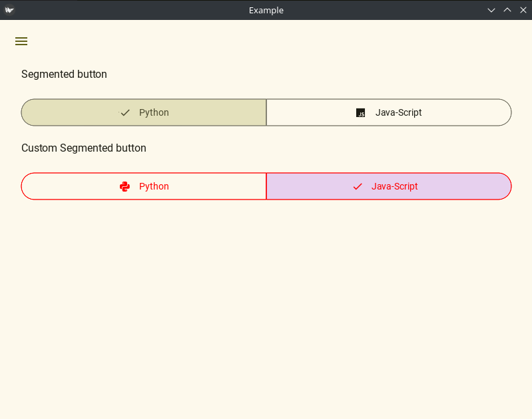The height and width of the screenshot is (419, 532).
Task: Click the Kivy logo in title bar
Action: tap(9, 10)
